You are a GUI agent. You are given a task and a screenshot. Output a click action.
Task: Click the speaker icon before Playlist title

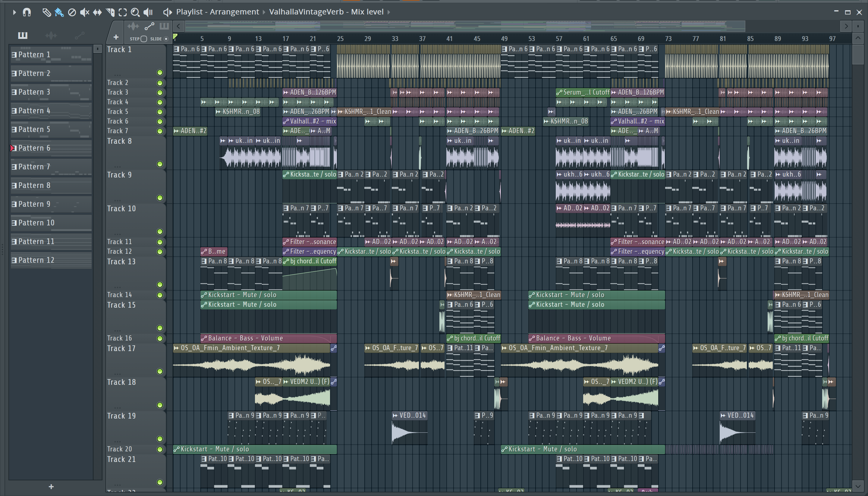point(167,12)
